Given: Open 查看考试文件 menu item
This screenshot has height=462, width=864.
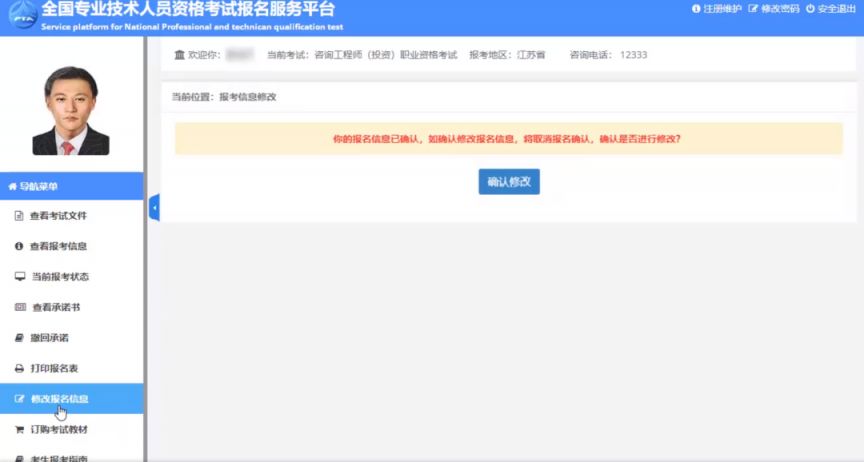Looking at the screenshot, I should coord(72,216).
